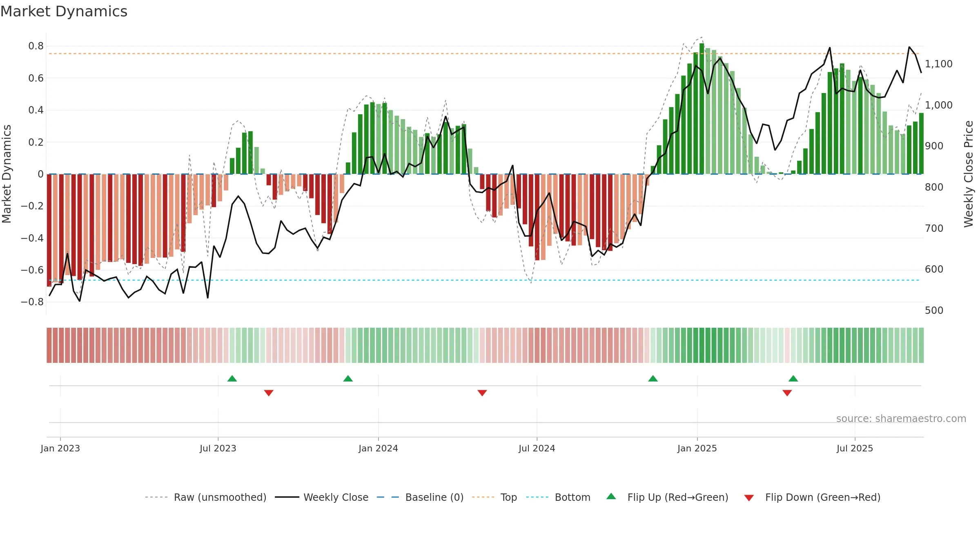Click the −0.4 left-axis tick label

pyautogui.click(x=32, y=238)
